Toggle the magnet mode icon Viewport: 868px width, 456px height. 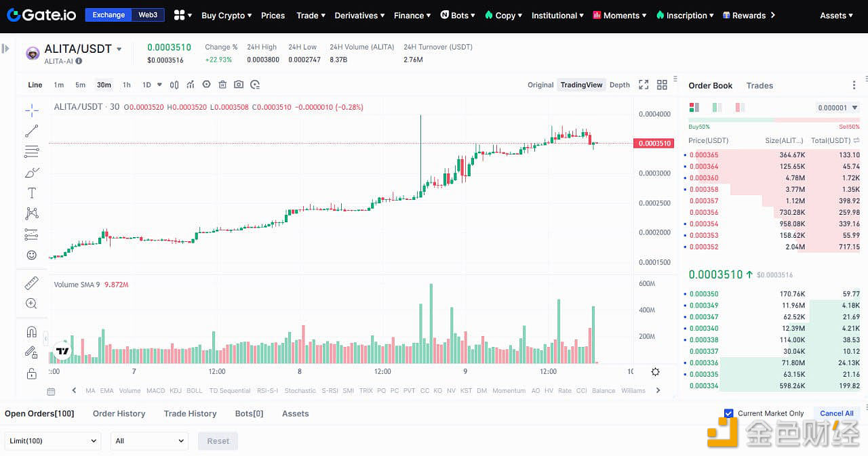pos(31,332)
